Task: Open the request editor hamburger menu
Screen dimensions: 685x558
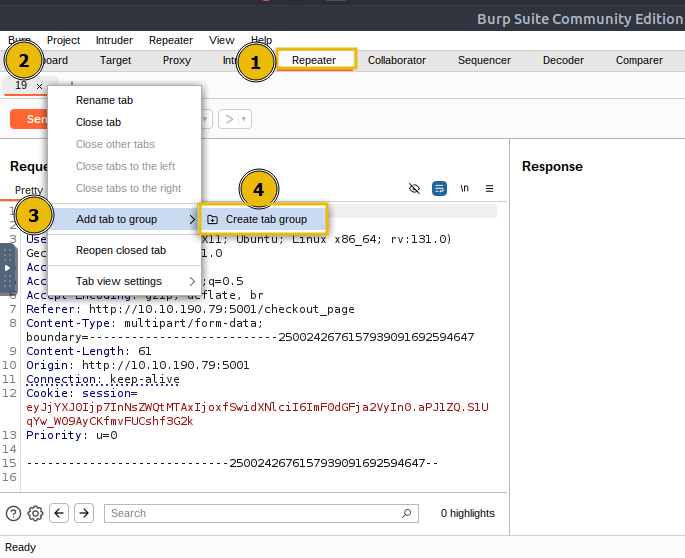Action: pyautogui.click(x=489, y=188)
